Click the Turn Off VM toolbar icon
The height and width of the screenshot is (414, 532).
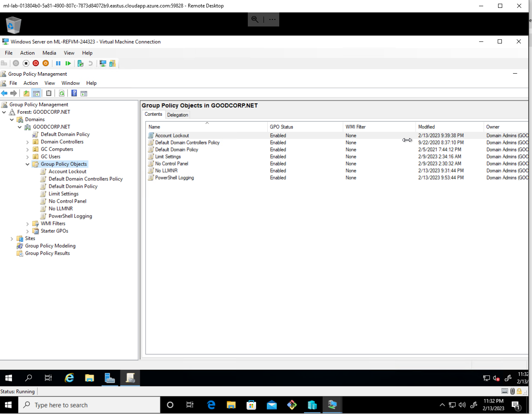(26, 63)
